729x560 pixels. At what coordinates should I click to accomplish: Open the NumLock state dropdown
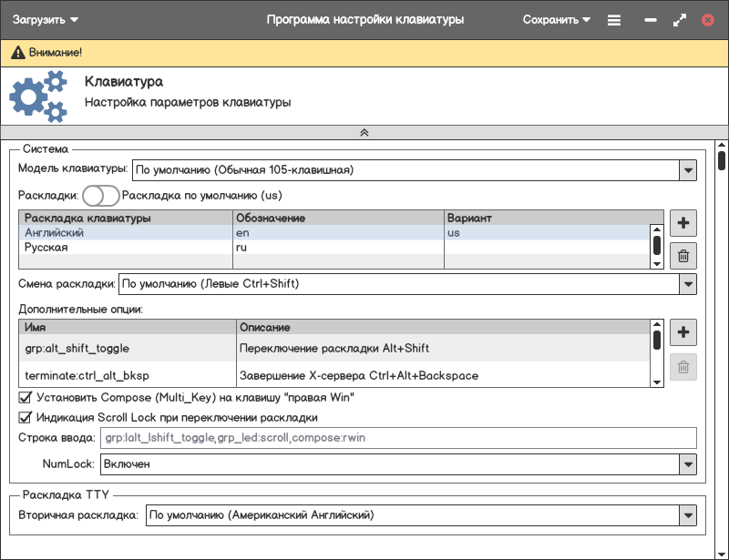click(687, 464)
